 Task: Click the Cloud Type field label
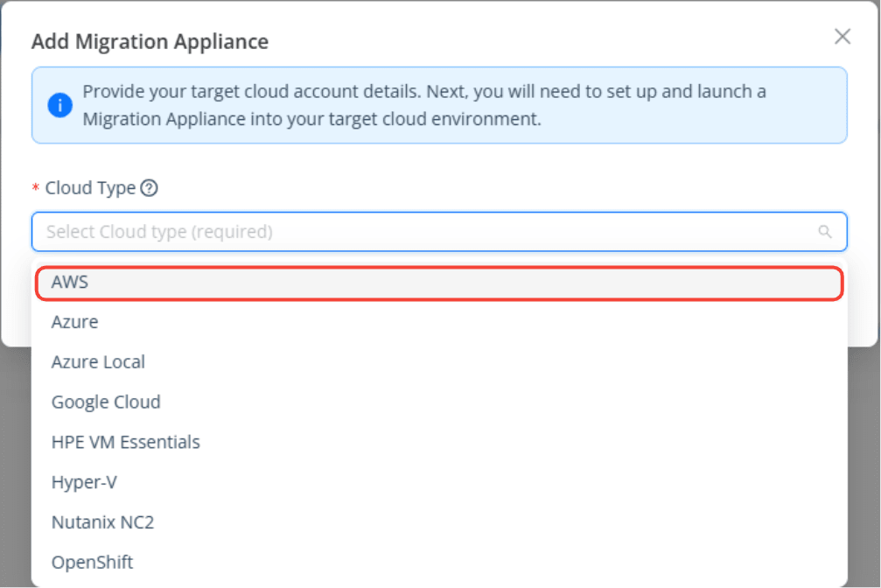[x=90, y=188]
